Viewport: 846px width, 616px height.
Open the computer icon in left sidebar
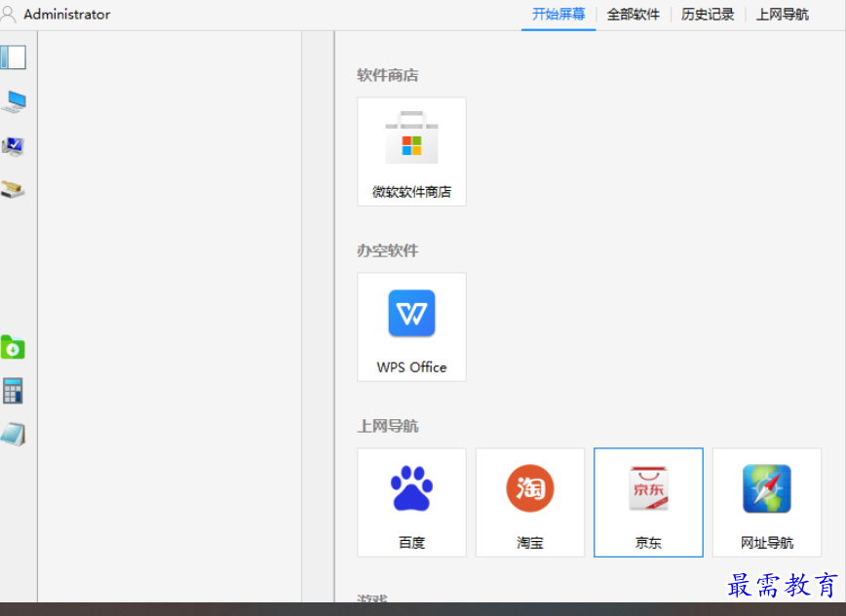(x=14, y=102)
